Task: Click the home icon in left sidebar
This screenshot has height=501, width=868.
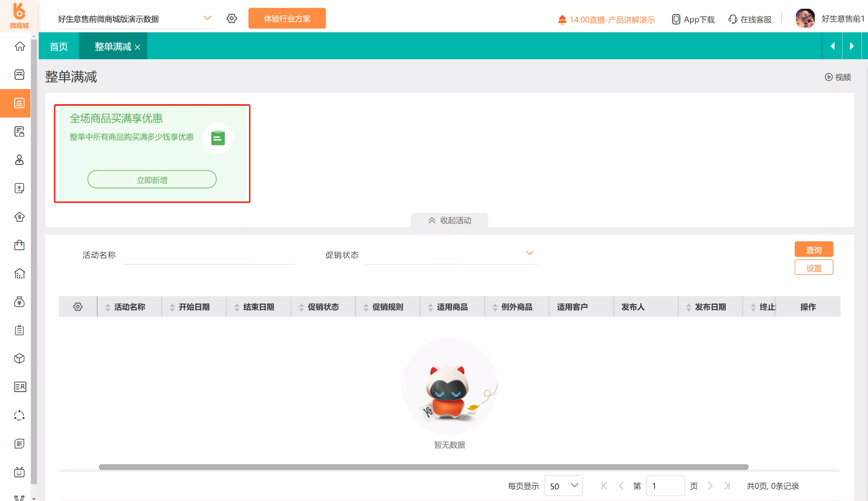Action: [x=20, y=46]
